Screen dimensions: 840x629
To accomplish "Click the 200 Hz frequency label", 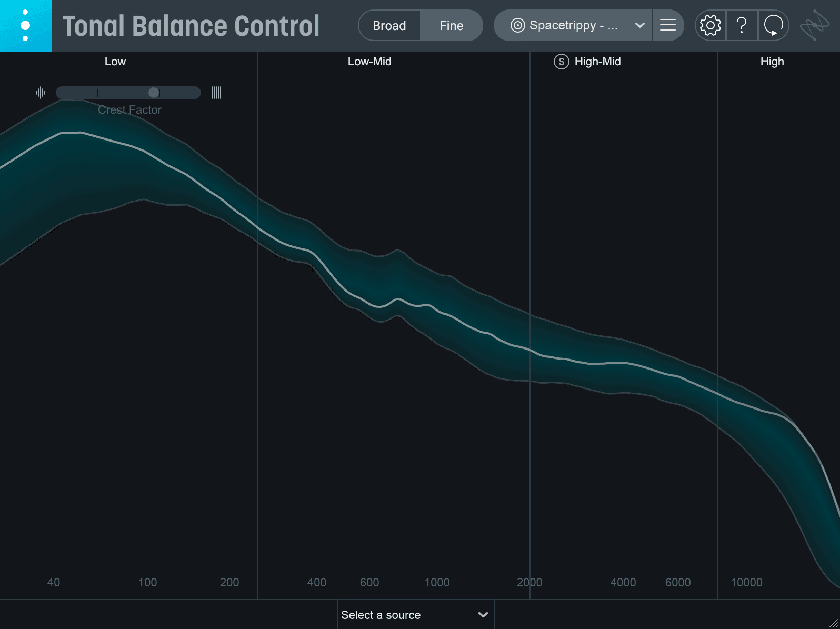I will tap(229, 582).
